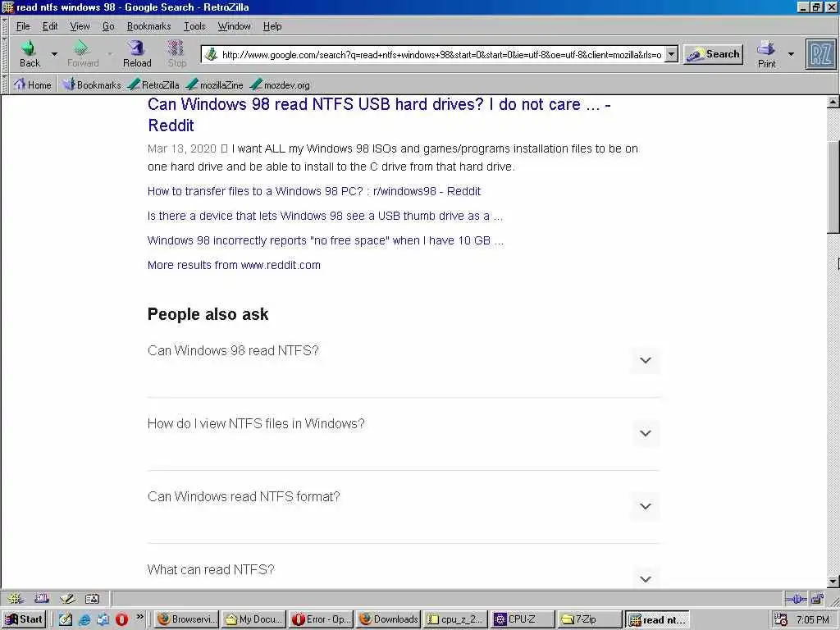This screenshot has width=840, height=630.
Task: Click the online/offline connection status icon
Action: pyautogui.click(x=796, y=599)
